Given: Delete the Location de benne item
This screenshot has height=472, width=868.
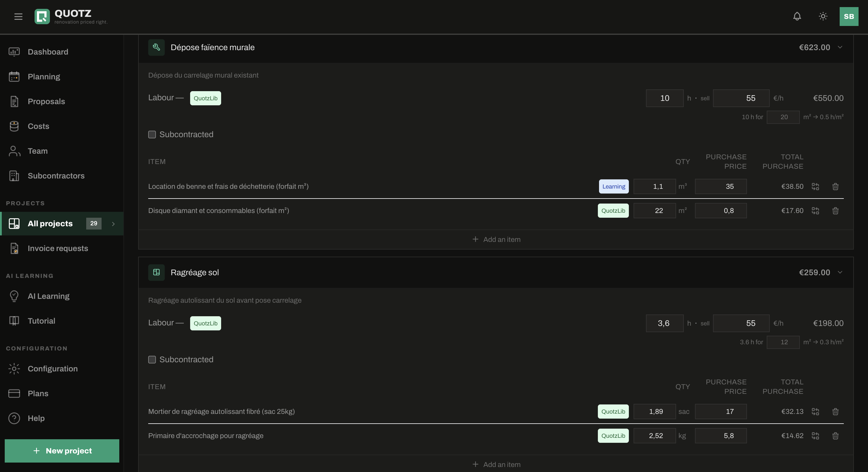Looking at the screenshot, I should (x=835, y=186).
